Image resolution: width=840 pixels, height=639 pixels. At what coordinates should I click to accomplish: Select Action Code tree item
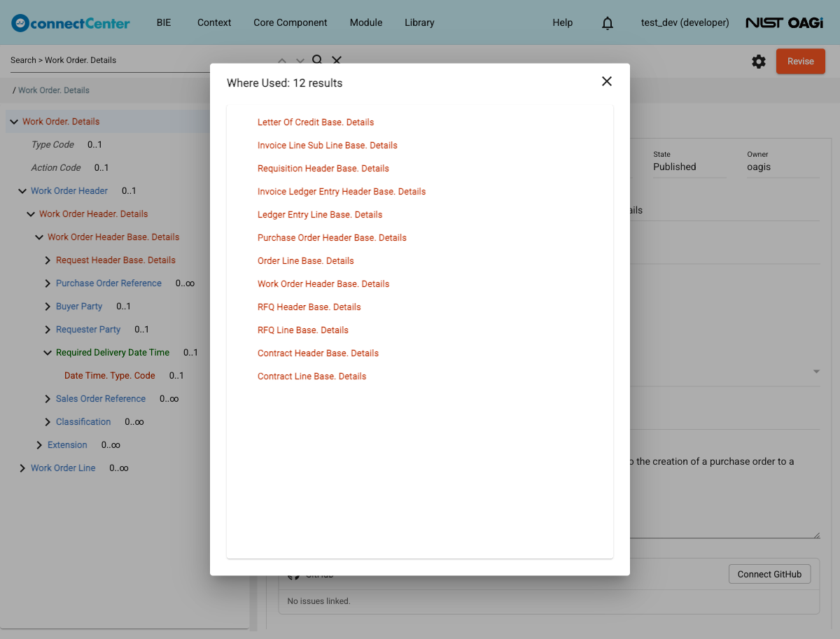click(x=56, y=168)
